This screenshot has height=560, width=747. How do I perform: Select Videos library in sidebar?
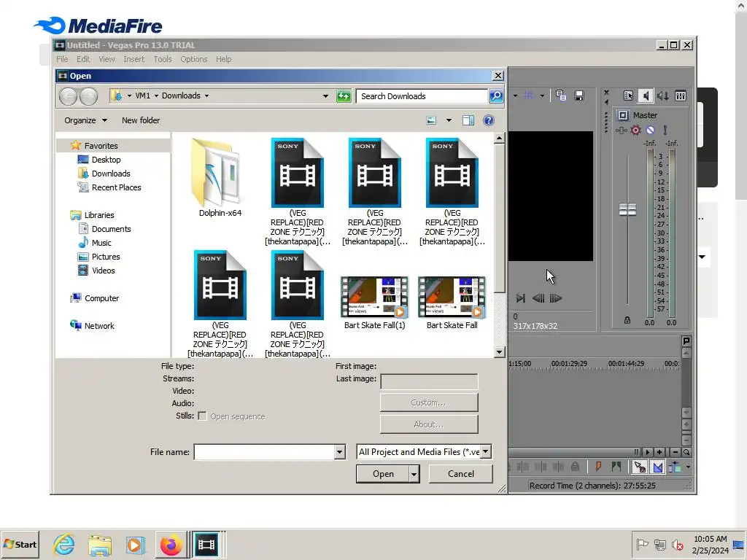104,271
